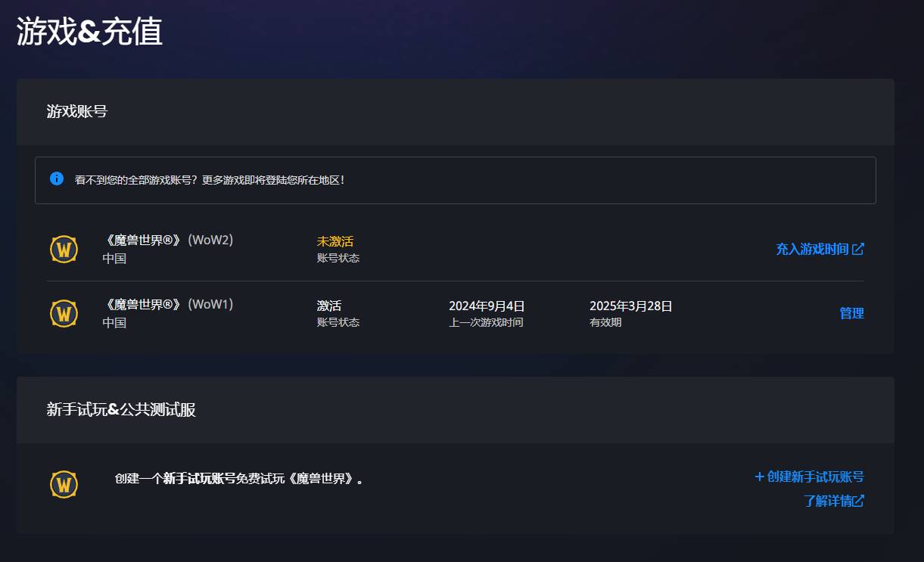
Task: Click the WoW2 account game icon
Action: click(64, 249)
